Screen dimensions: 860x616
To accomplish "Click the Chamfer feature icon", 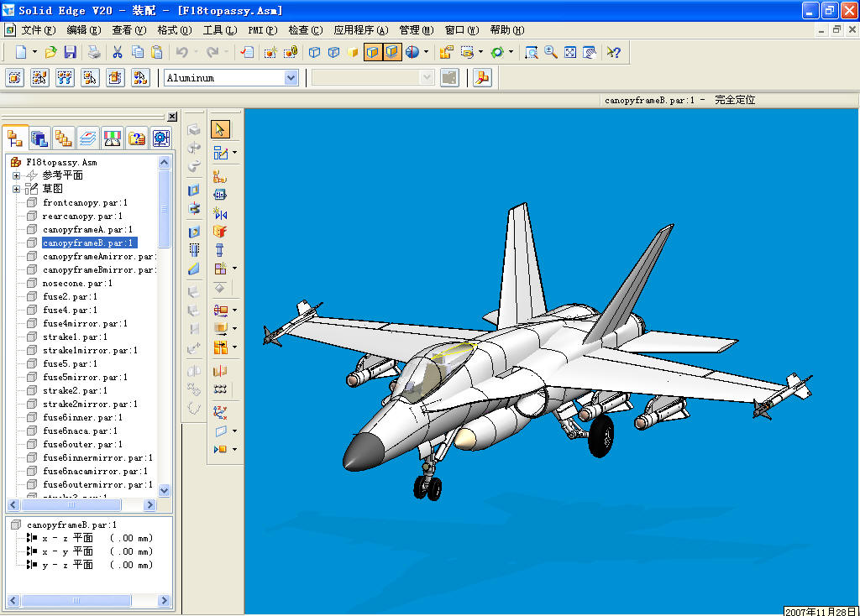I will click(194, 269).
